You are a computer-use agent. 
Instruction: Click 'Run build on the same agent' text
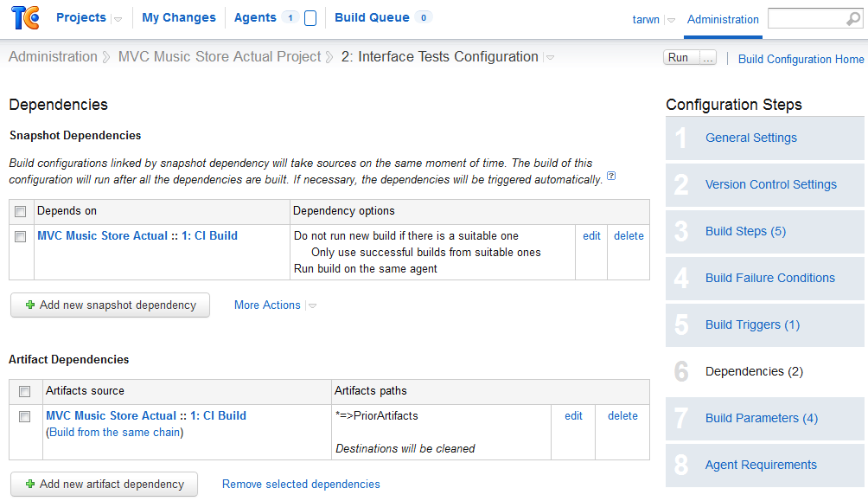pos(366,269)
